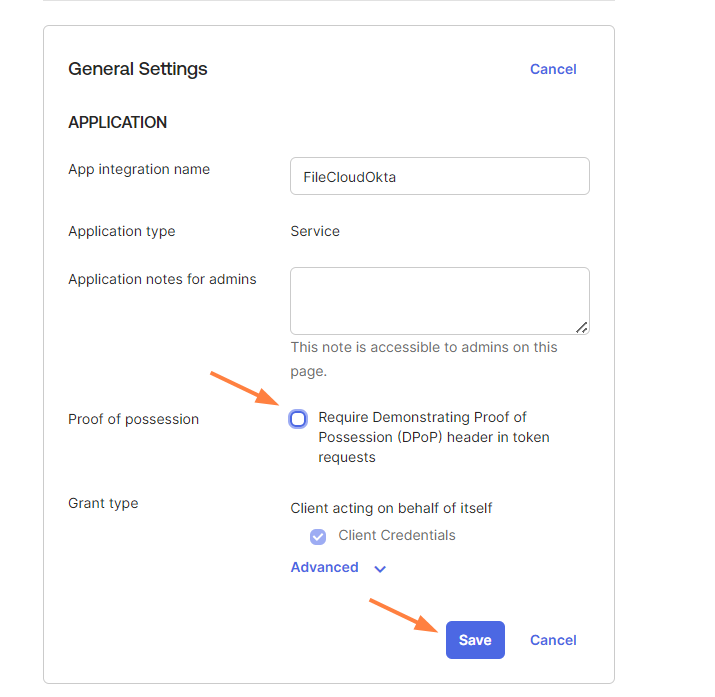Screen dimensions: 715x697
Task: Click the Proof of possession label
Action: [x=133, y=419]
